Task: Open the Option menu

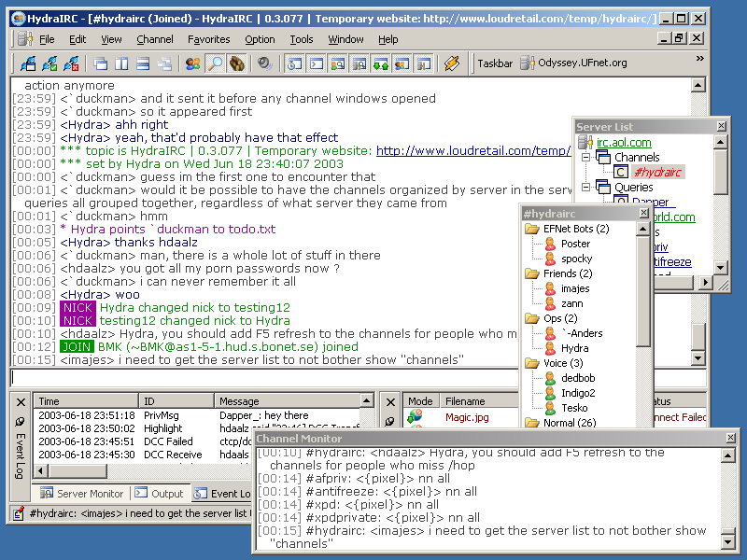Action: pos(260,39)
